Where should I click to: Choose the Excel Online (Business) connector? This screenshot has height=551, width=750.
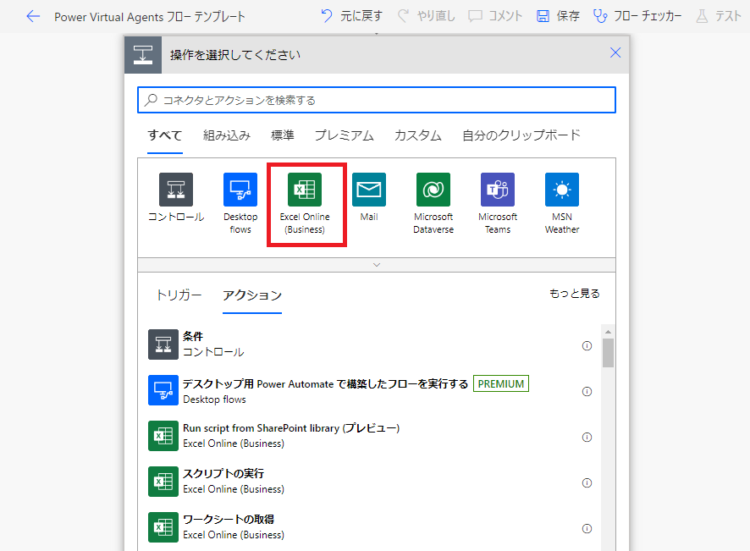(x=305, y=204)
